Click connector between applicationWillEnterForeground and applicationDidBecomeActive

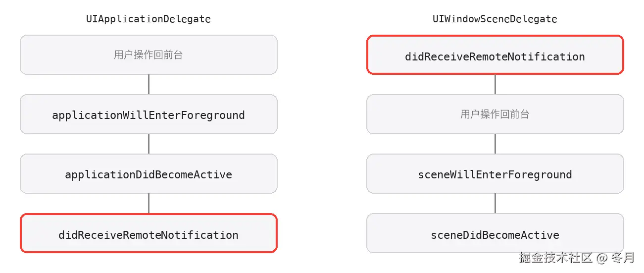tap(149, 144)
